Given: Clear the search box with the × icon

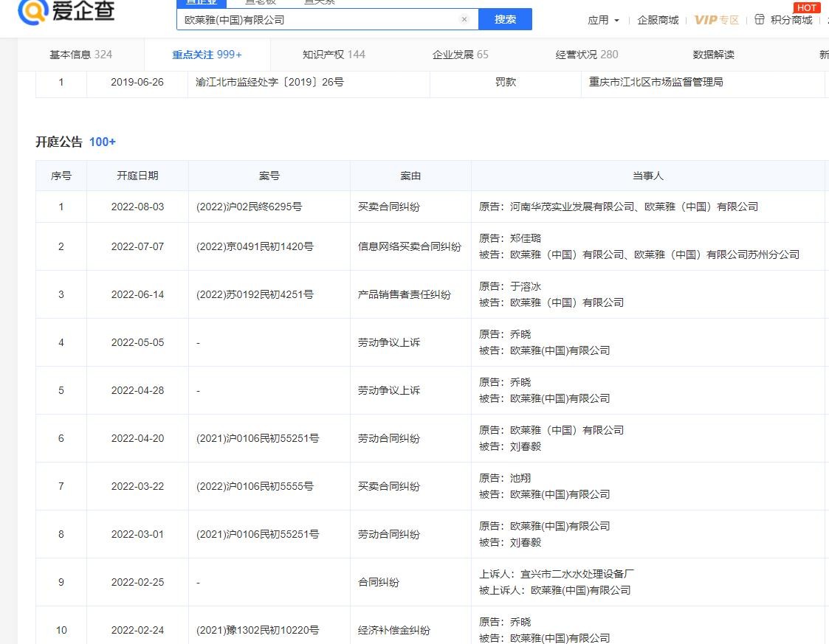Looking at the screenshot, I should coord(464,19).
